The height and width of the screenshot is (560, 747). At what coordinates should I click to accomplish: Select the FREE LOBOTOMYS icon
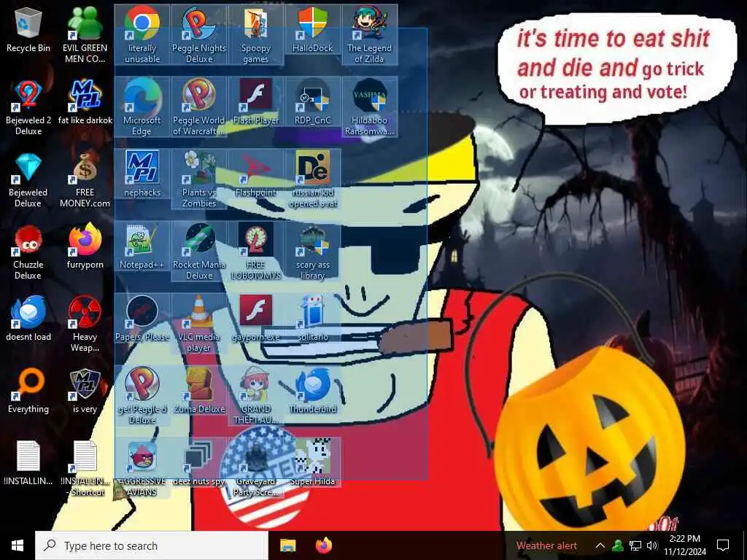pos(256,252)
